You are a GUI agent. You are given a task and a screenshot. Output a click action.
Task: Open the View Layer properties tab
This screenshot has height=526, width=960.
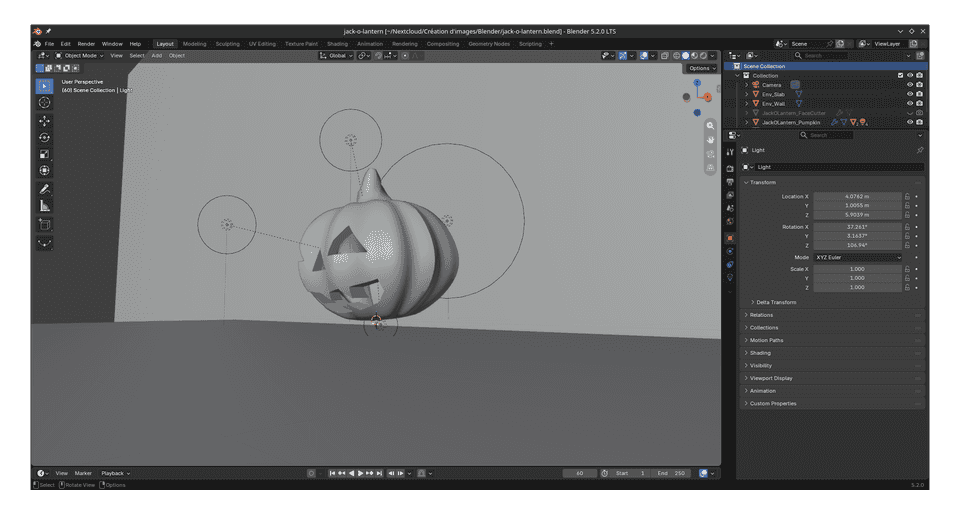[x=730, y=195]
